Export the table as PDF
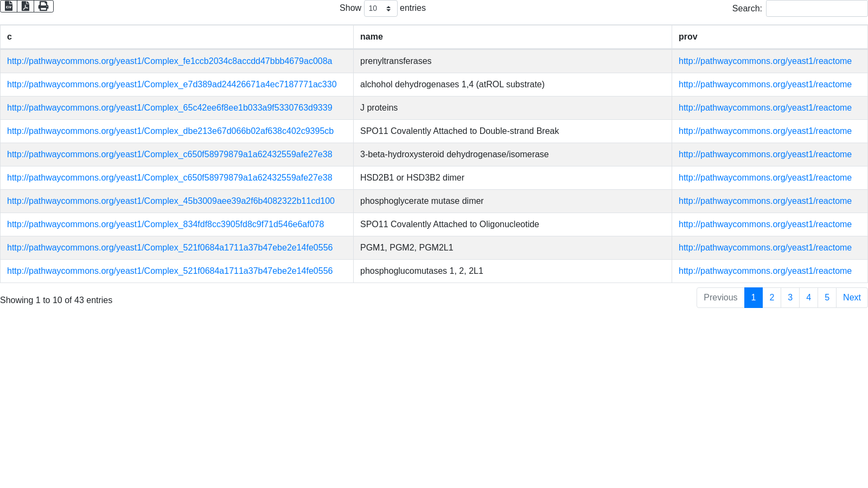Viewport: 868px width, 488px height. pos(25,6)
